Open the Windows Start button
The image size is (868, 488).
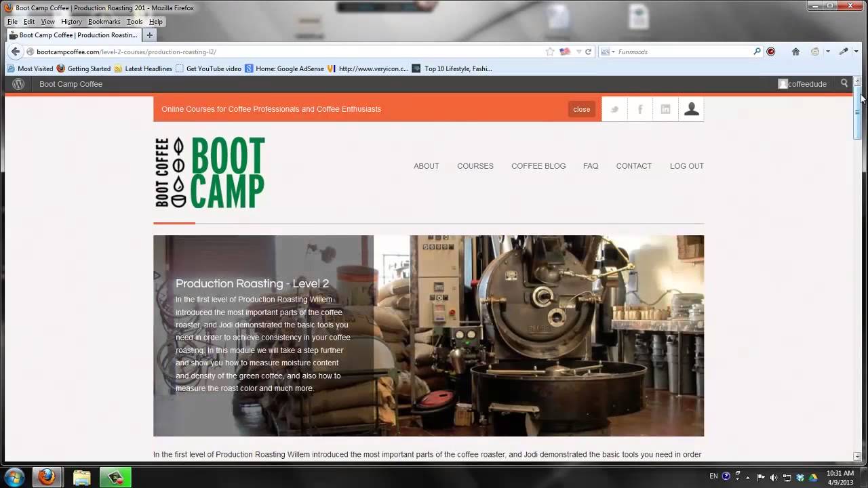14,477
